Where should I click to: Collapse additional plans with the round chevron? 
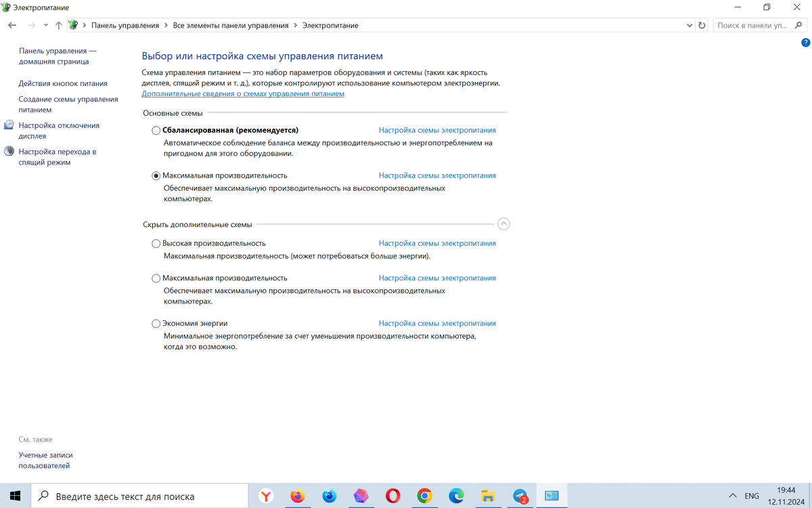(503, 224)
